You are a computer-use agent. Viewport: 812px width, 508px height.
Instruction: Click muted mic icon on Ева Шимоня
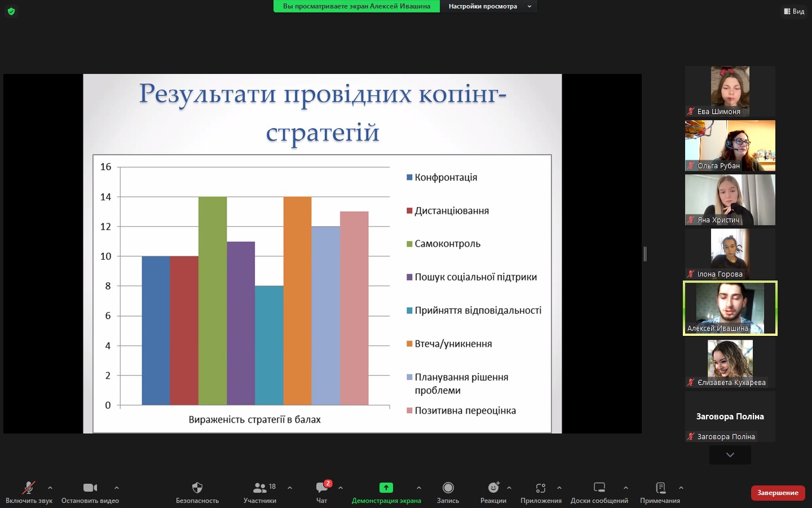[x=691, y=111]
